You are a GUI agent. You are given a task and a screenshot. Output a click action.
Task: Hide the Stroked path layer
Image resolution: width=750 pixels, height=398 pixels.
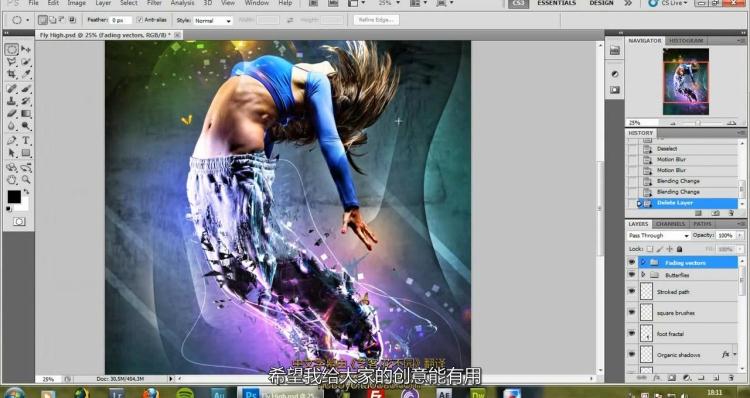pyautogui.click(x=631, y=291)
